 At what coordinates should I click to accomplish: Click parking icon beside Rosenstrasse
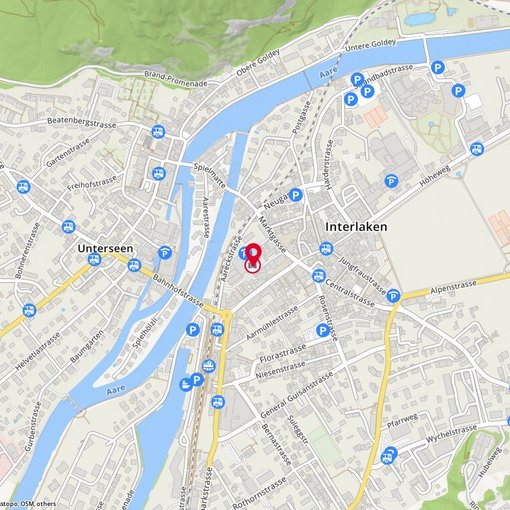(x=323, y=331)
